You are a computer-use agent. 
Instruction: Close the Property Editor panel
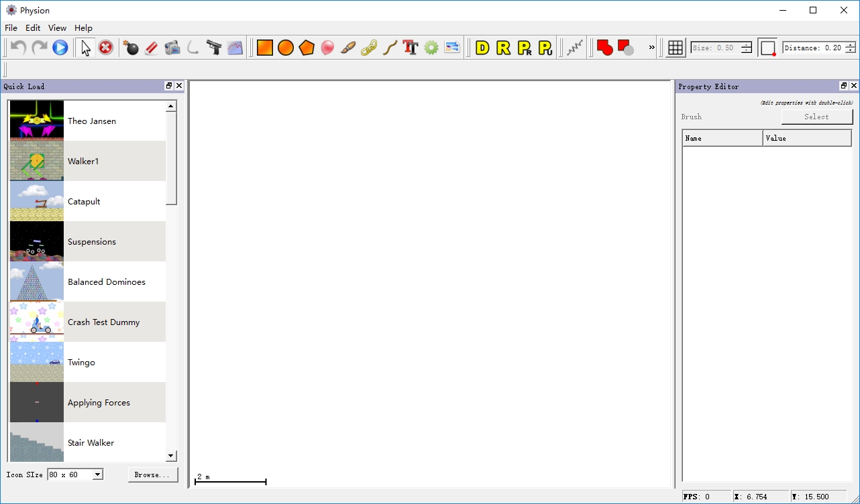[854, 86]
